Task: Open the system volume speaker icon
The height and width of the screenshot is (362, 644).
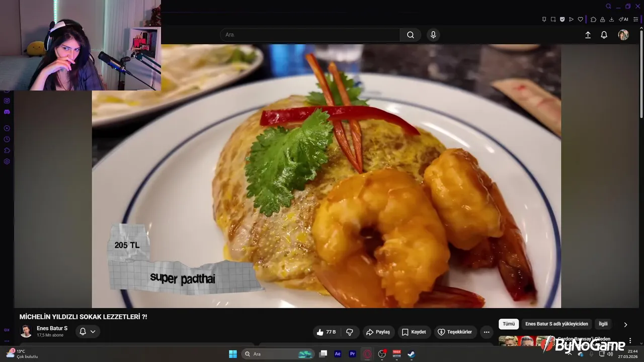Action: [x=610, y=354]
